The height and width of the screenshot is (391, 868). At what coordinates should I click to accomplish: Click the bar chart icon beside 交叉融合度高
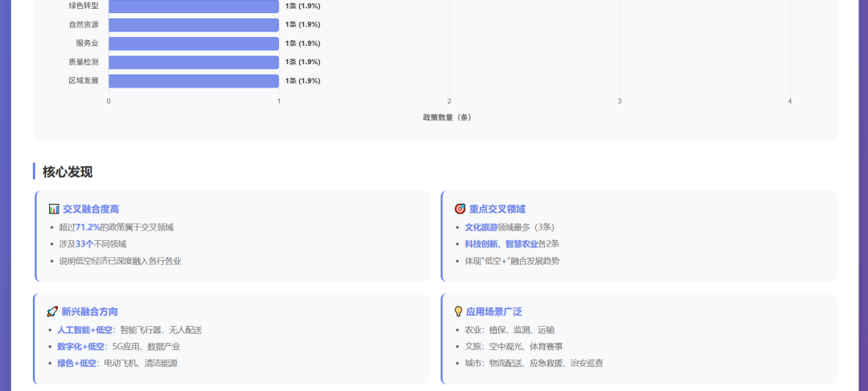[54, 209]
